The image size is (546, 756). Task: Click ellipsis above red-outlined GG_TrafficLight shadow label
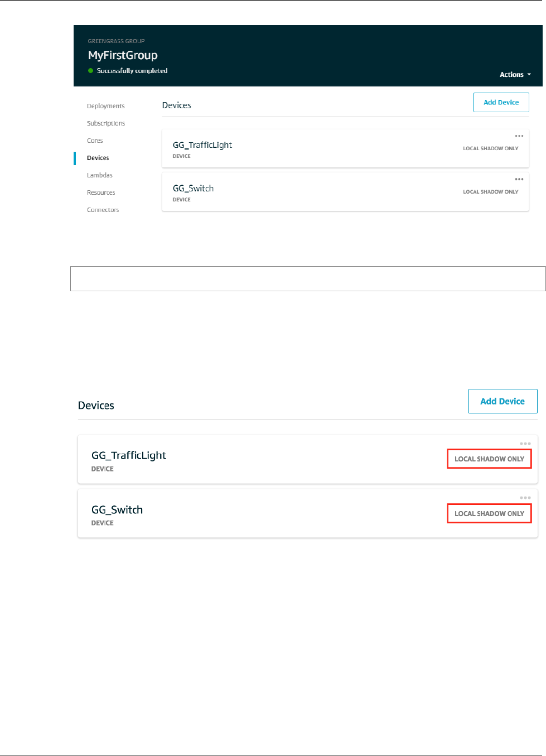525,444
